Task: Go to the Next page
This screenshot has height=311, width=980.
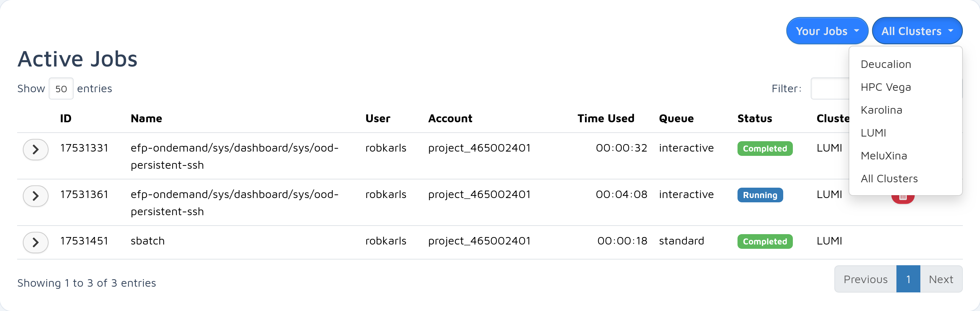Action: click(x=941, y=279)
